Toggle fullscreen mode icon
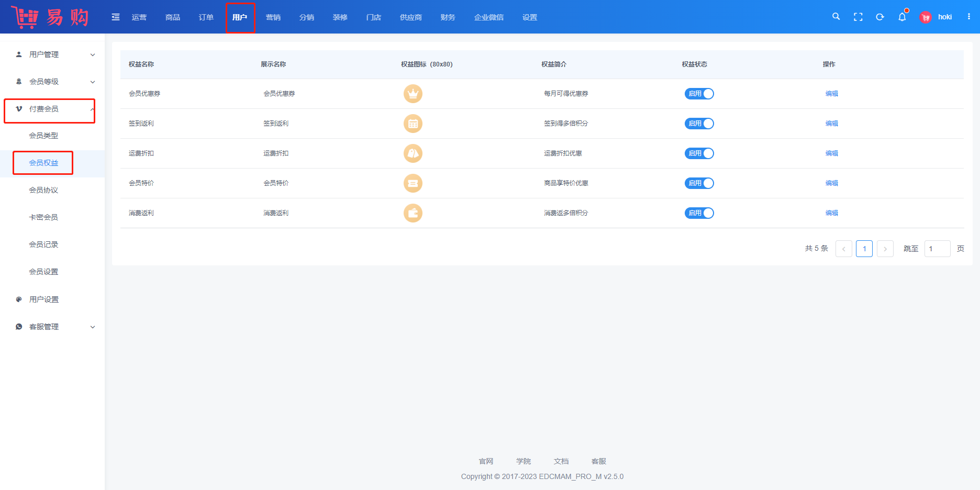This screenshot has height=490, width=980. tap(858, 17)
